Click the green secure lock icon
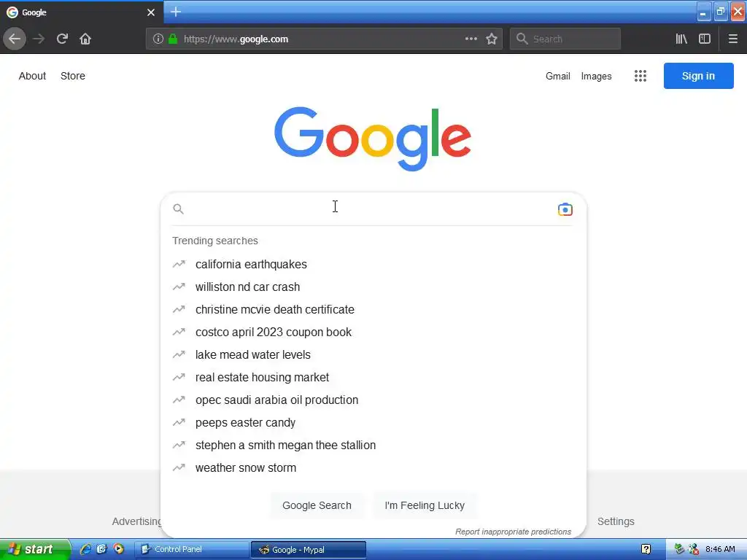Viewport: 747px width, 560px height. [x=173, y=39]
